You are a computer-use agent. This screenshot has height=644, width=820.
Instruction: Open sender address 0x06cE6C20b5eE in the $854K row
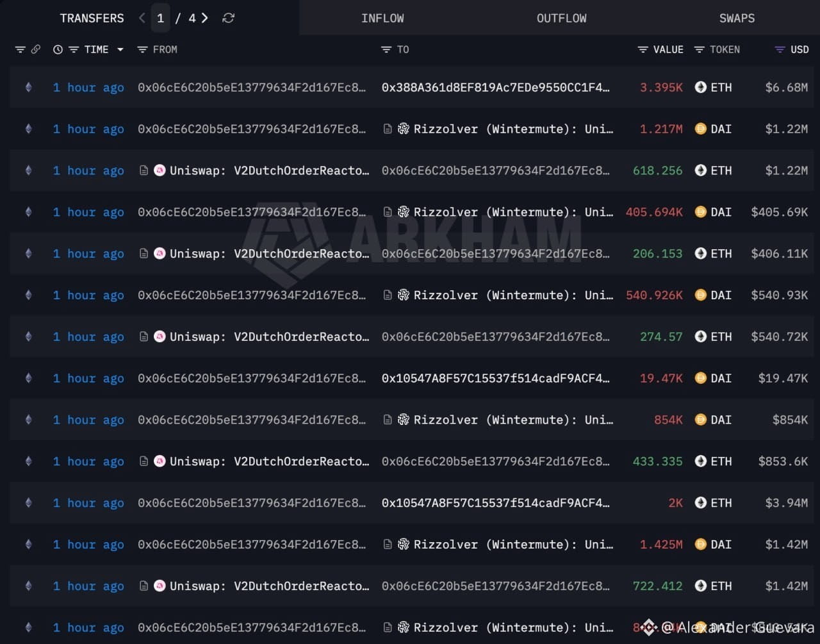pos(252,420)
